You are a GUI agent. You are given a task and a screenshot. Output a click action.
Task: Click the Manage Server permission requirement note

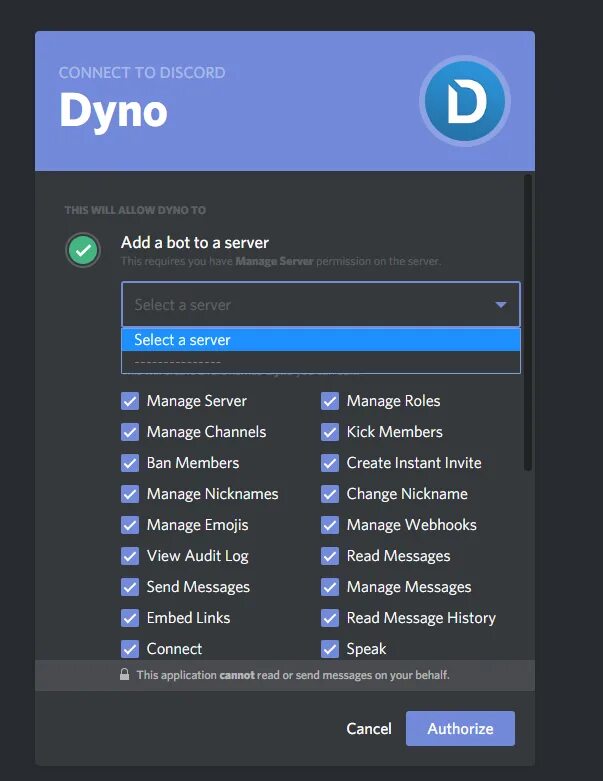pos(281,261)
